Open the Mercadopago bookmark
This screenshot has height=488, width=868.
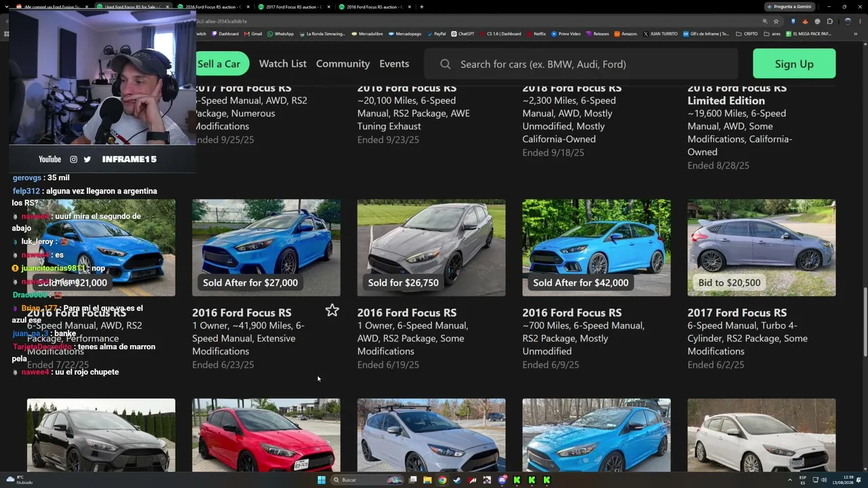[405, 34]
